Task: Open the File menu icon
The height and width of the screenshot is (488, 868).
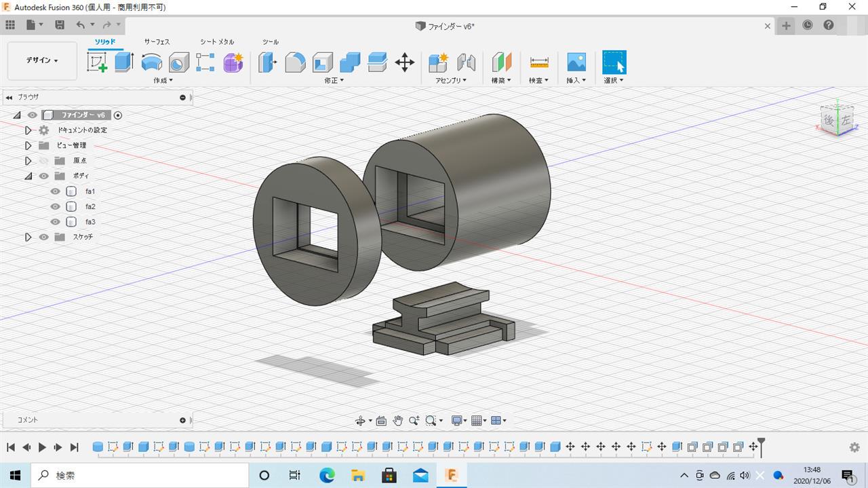Action: [x=33, y=25]
